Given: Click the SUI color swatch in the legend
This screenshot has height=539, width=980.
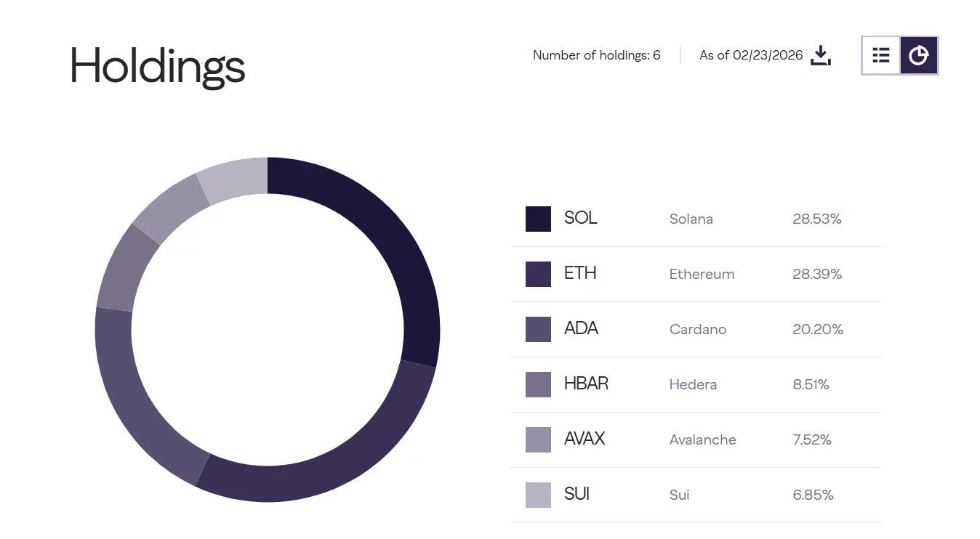Looking at the screenshot, I should [x=537, y=495].
